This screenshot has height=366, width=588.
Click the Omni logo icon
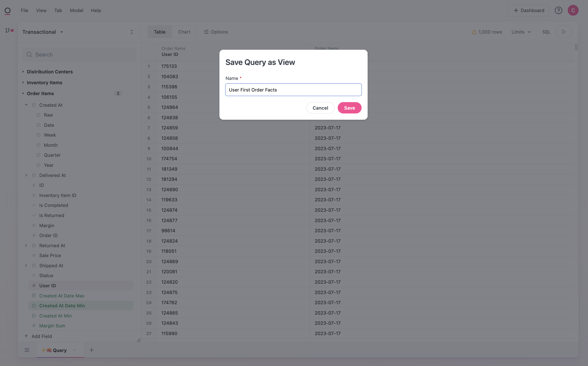7,11
